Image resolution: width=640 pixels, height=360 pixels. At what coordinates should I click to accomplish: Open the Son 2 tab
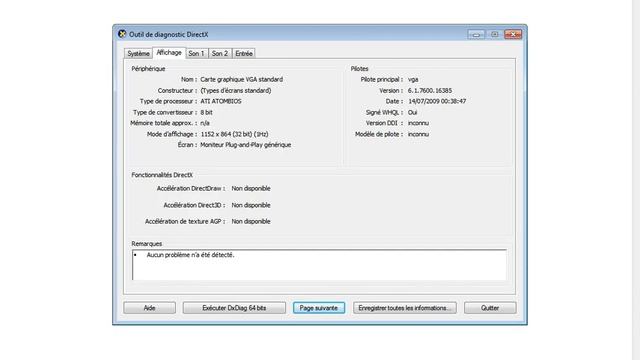(x=220, y=53)
